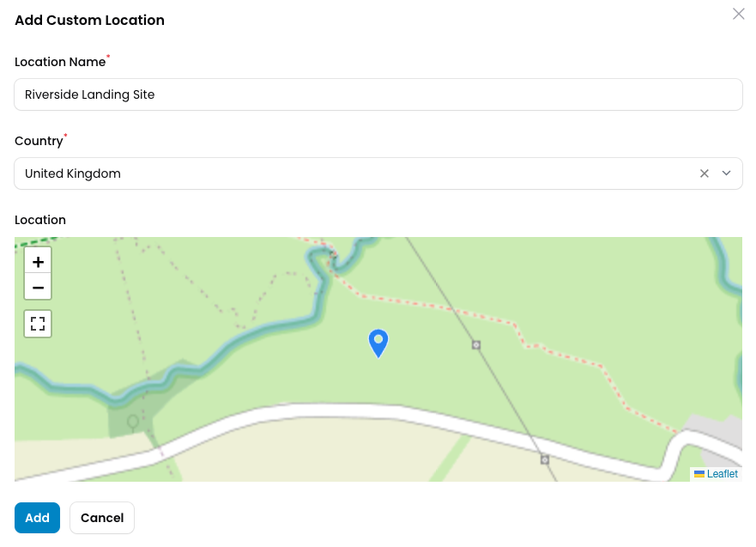This screenshot has width=756, height=547.
Task: Clear the United Kingdom country selection
Action: tap(705, 173)
